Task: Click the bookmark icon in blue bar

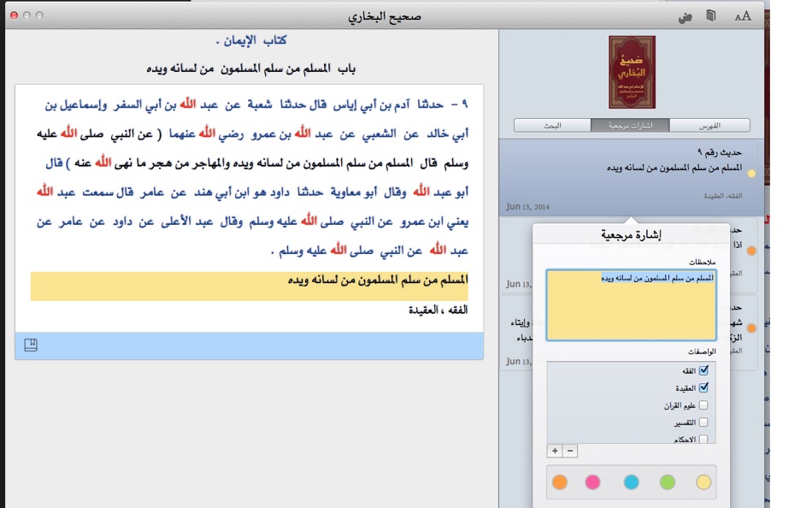Action: 31,345
